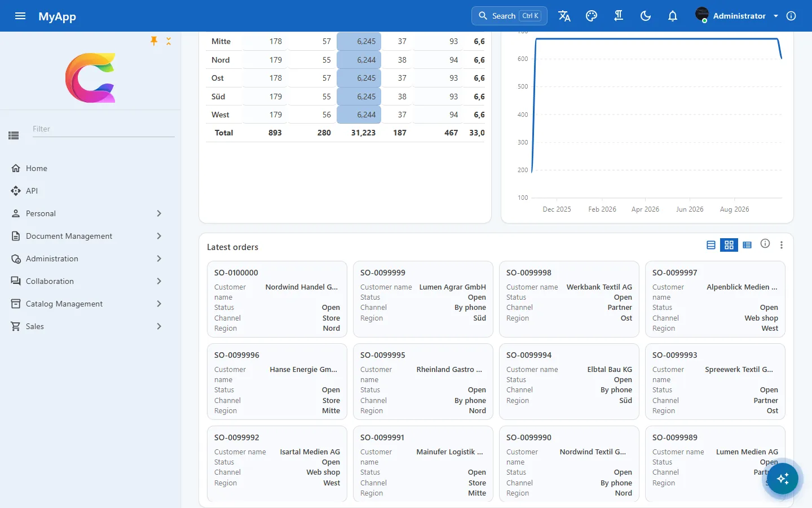The height and width of the screenshot is (508, 812).
Task: Expand the Administration menu
Action: [90, 259]
